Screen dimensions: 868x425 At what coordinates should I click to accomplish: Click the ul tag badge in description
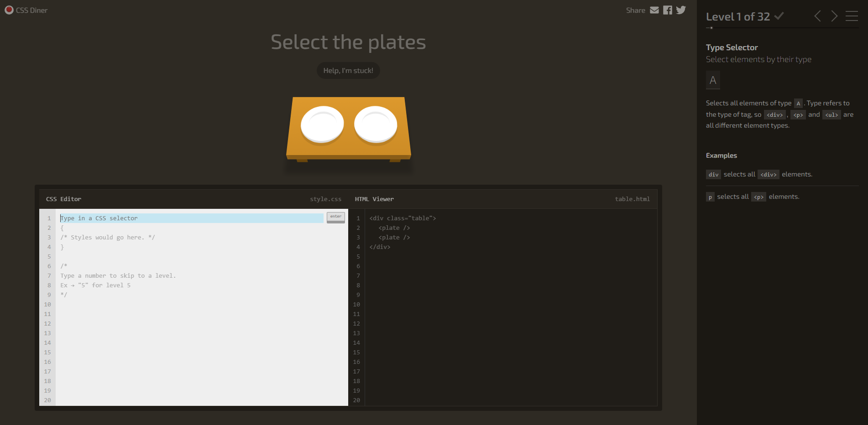tap(831, 114)
